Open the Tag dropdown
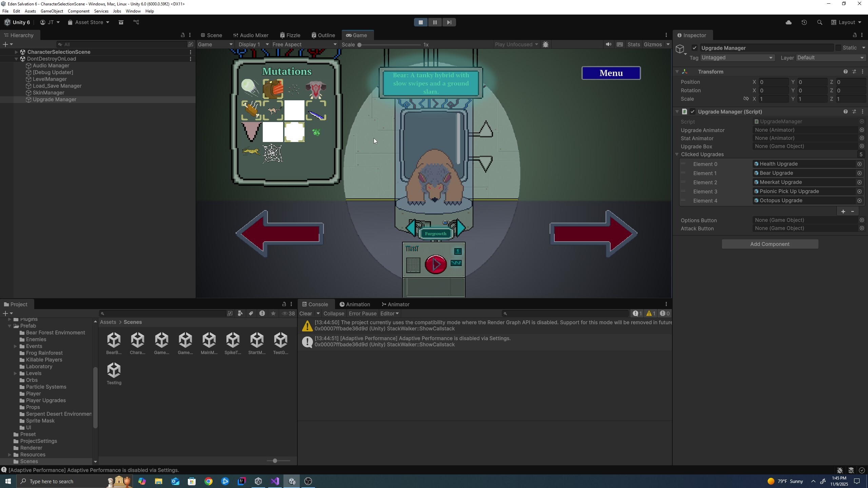 737,58
